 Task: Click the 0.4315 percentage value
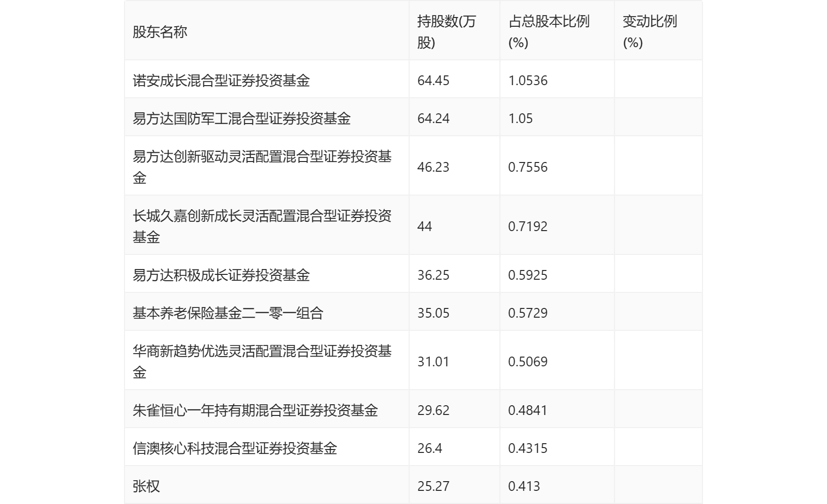[528, 448]
